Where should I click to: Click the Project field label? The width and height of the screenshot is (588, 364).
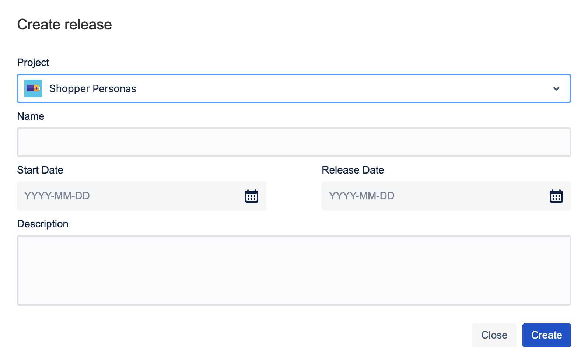coord(33,63)
